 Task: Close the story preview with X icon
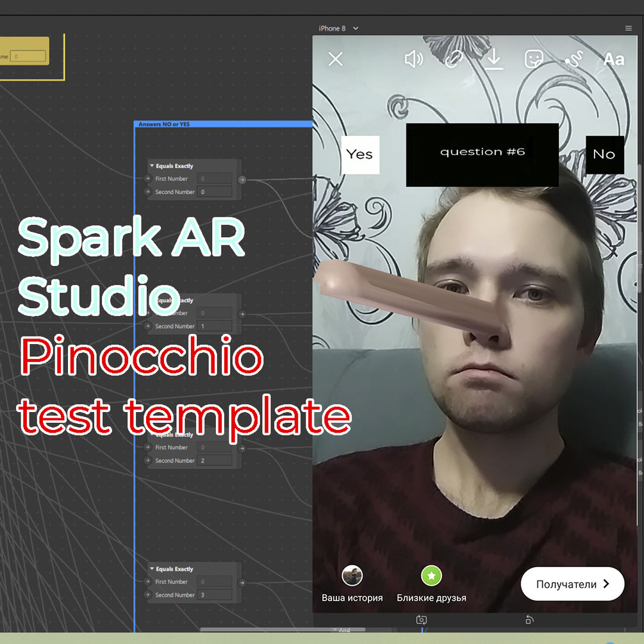point(336,59)
